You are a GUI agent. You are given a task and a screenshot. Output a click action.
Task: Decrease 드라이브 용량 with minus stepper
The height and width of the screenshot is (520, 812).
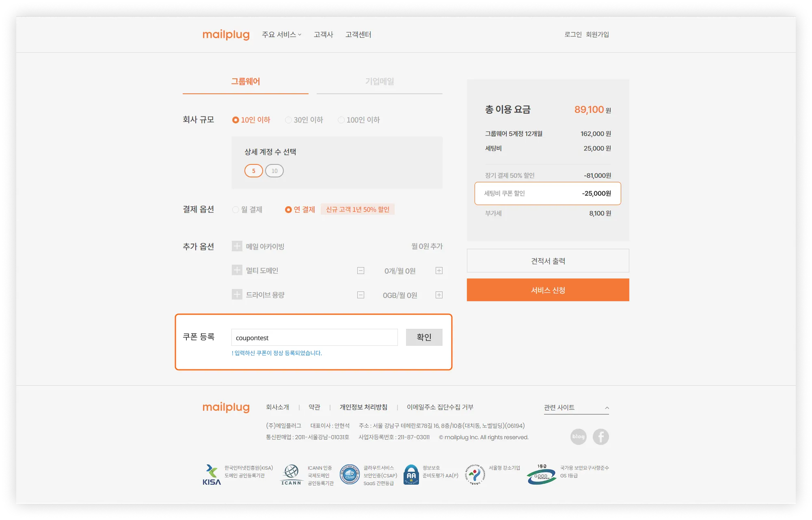point(361,295)
